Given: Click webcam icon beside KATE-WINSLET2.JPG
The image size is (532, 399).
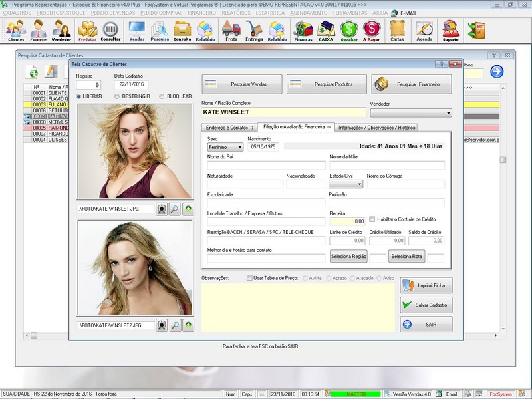Looking at the screenshot, I should tap(162, 325).
